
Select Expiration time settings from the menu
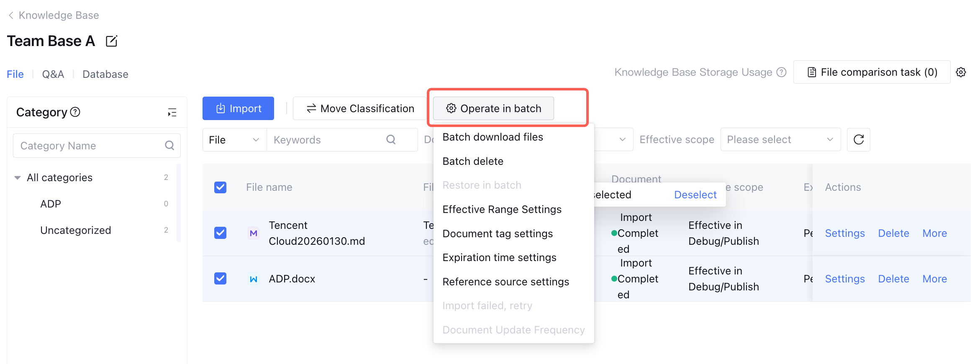tap(499, 257)
